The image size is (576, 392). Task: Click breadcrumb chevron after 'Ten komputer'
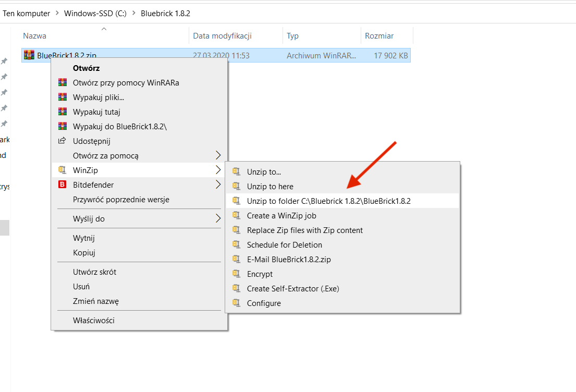point(57,13)
